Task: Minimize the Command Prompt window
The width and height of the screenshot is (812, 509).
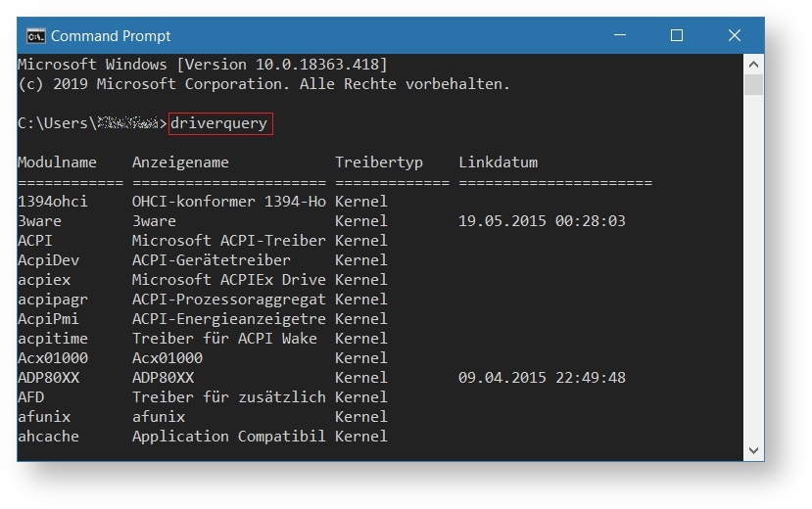Action: [x=619, y=36]
